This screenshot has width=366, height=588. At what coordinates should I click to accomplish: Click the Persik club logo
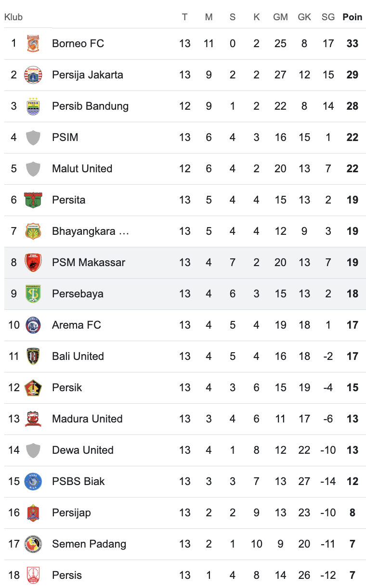(x=33, y=387)
